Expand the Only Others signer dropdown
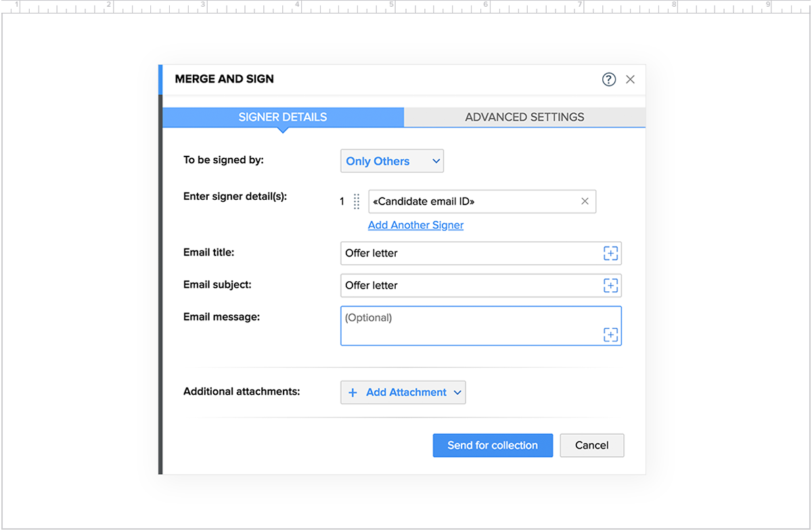The width and height of the screenshot is (812, 531). (392, 161)
